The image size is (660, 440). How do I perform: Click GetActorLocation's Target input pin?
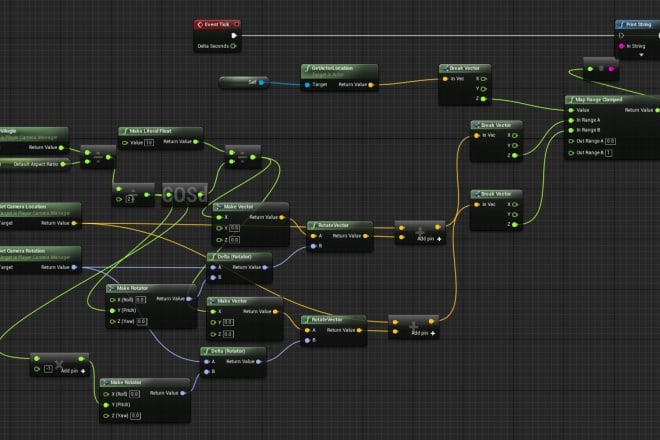[307, 85]
